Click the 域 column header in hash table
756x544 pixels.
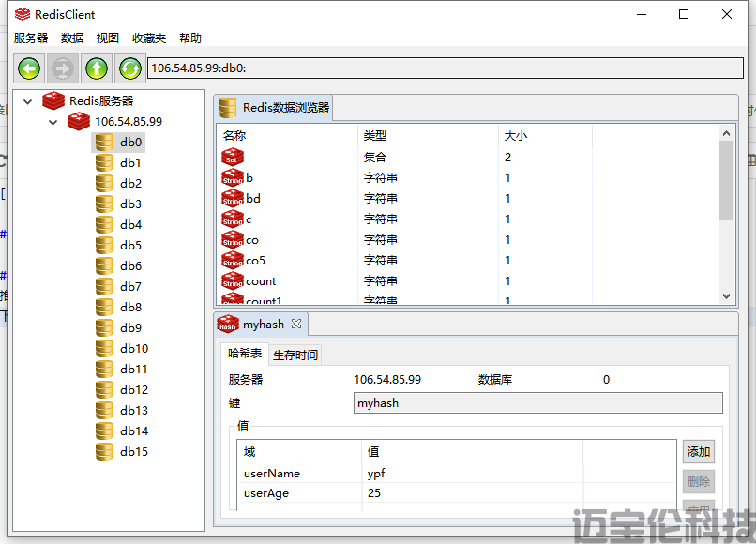pyautogui.click(x=299, y=452)
